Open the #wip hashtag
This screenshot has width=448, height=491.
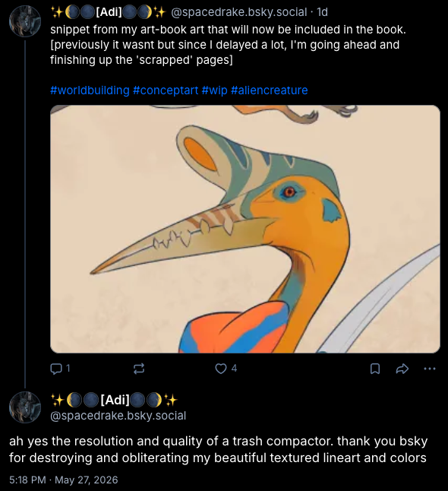point(214,90)
